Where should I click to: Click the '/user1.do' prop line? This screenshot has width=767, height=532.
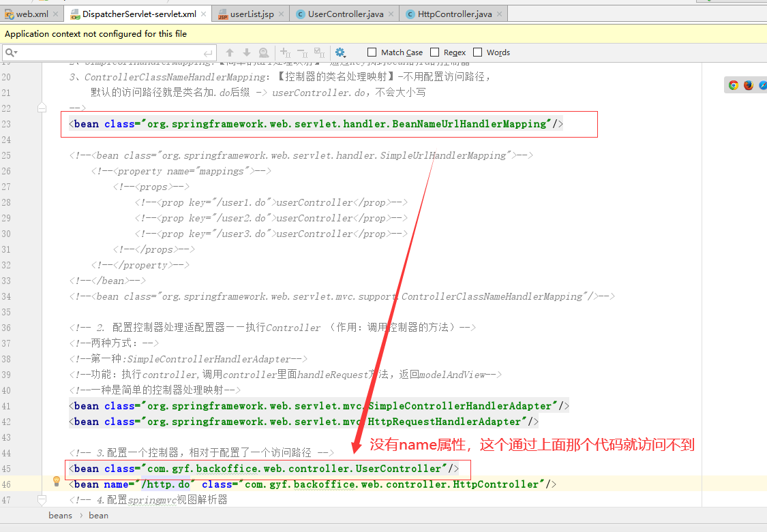pos(271,202)
